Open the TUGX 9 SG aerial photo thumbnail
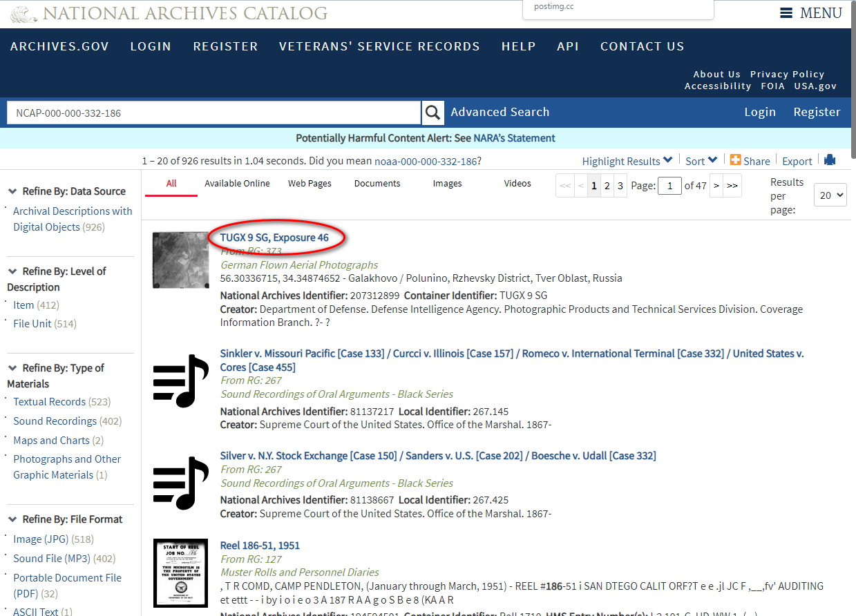This screenshot has width=856, height=616. coord(180,260)
